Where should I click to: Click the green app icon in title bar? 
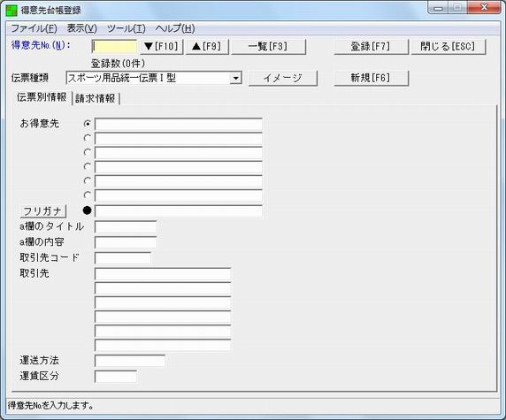[x=11, y=10]
